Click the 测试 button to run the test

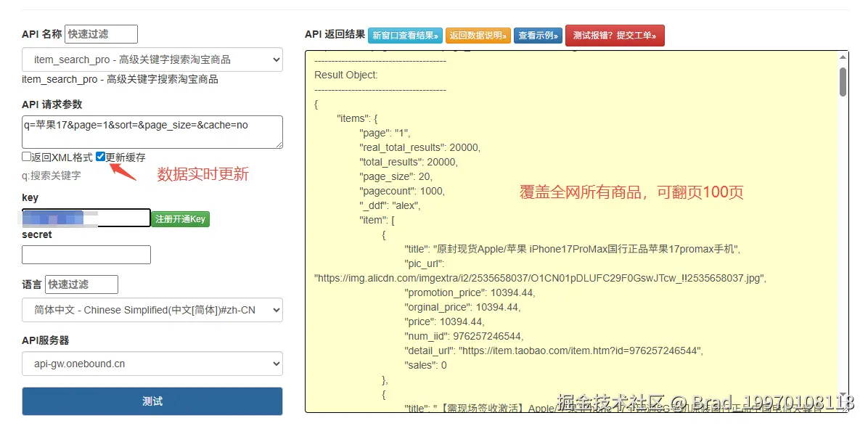[152, 400]
